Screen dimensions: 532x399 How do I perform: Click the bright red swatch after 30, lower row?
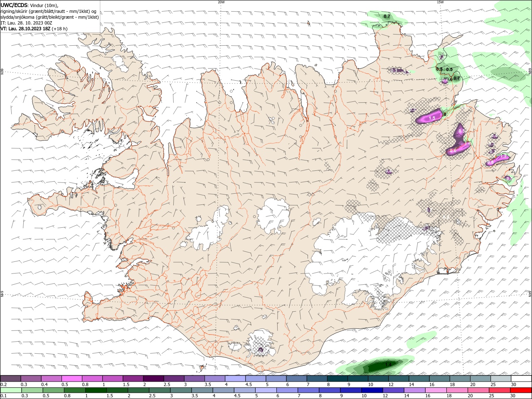coord(521,390)
